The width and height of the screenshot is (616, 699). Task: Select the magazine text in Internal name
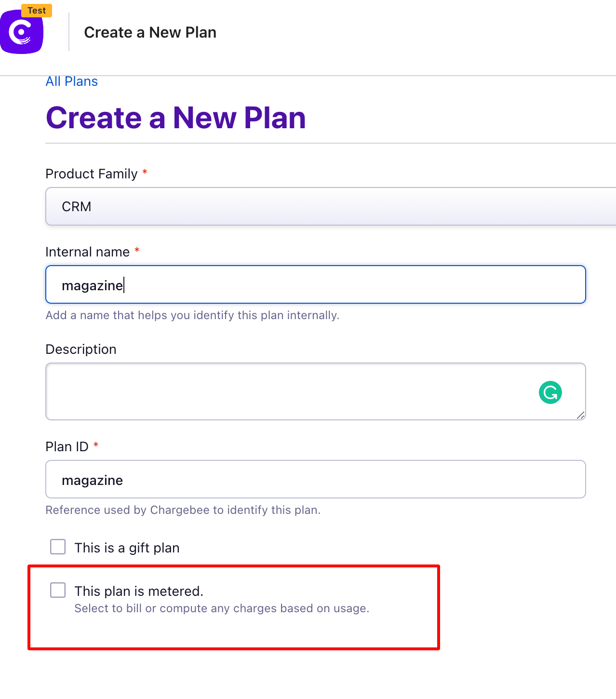click(x=93, y=284)
